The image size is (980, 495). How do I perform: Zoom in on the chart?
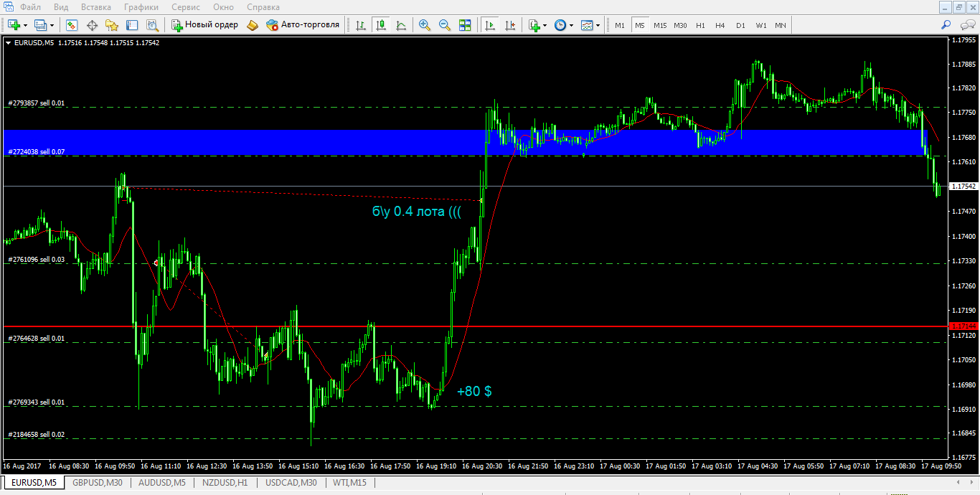point(425,25)
